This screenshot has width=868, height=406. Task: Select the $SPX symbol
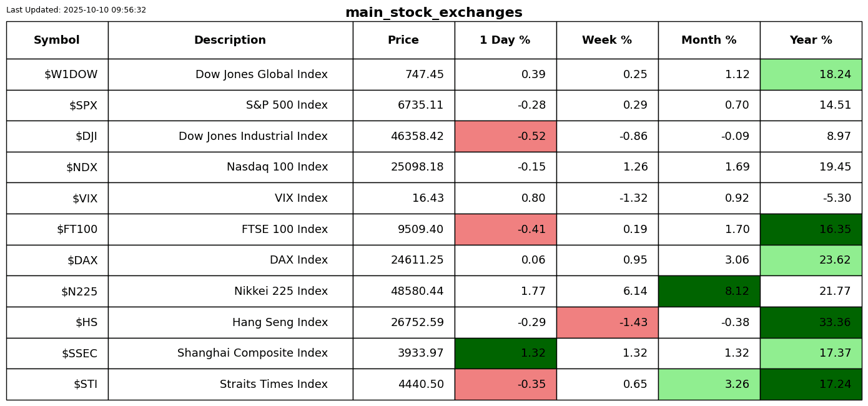[83, 106]
